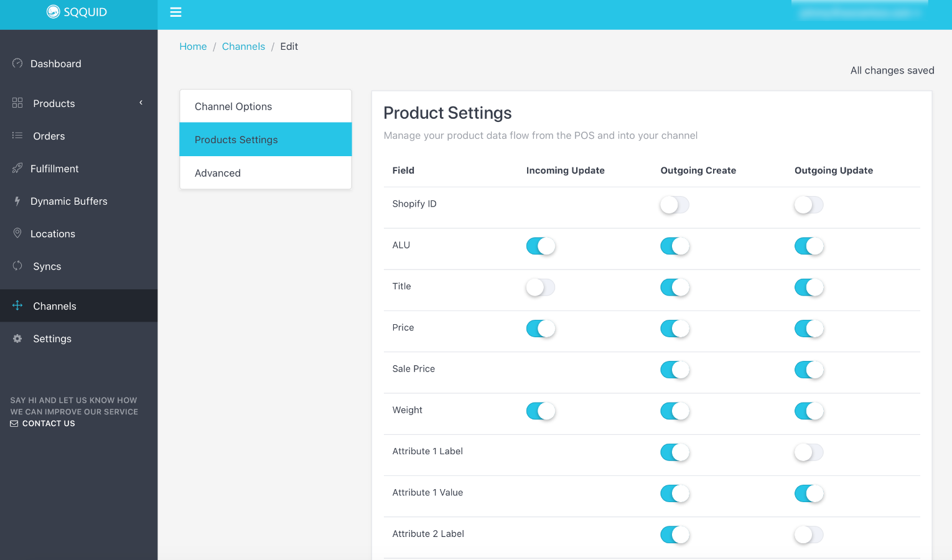The image size is (952, 560).
Task: Open the Advanced settings tab
Action: (x=217, y=173)
